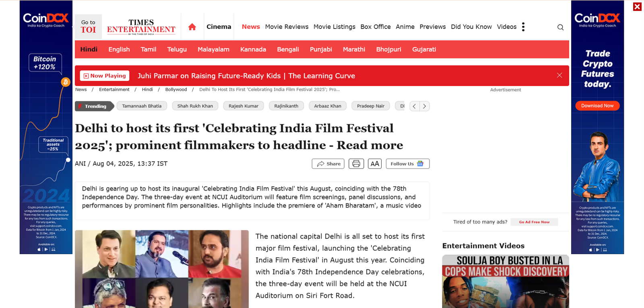This screenshot has height=308, width=644.
Task: Select the Telugu language tab
Action: coord(177,49)
